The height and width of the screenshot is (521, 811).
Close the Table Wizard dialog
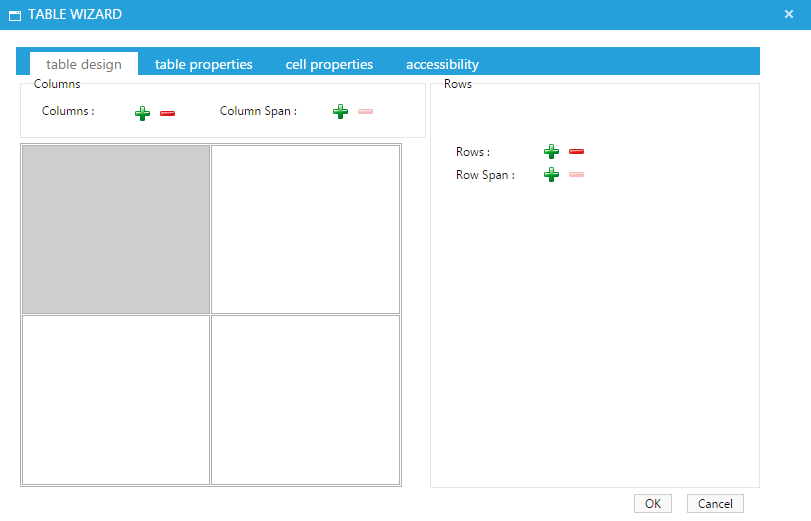[789, 14]
